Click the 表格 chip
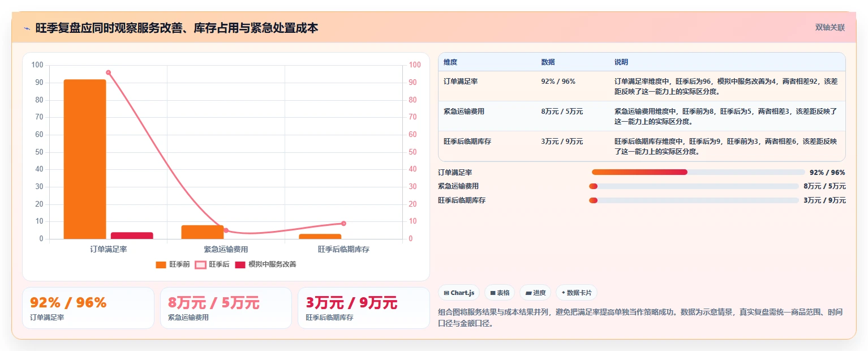 [500, 293]
